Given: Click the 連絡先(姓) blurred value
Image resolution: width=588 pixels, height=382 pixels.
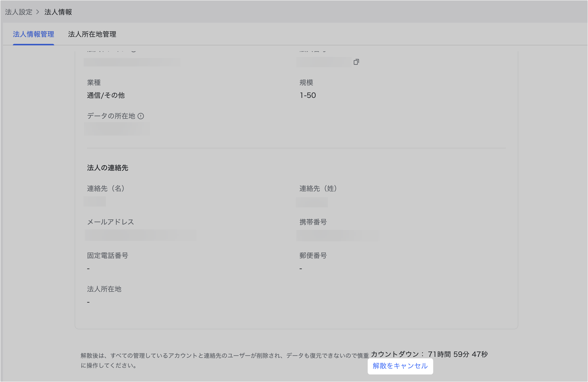Looking at the screenshot, I should tap(312, 202).
